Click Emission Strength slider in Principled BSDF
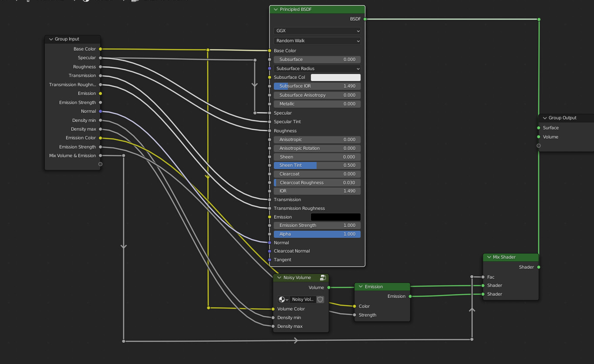This screenshot has width=594, height=364. point(317,226)
